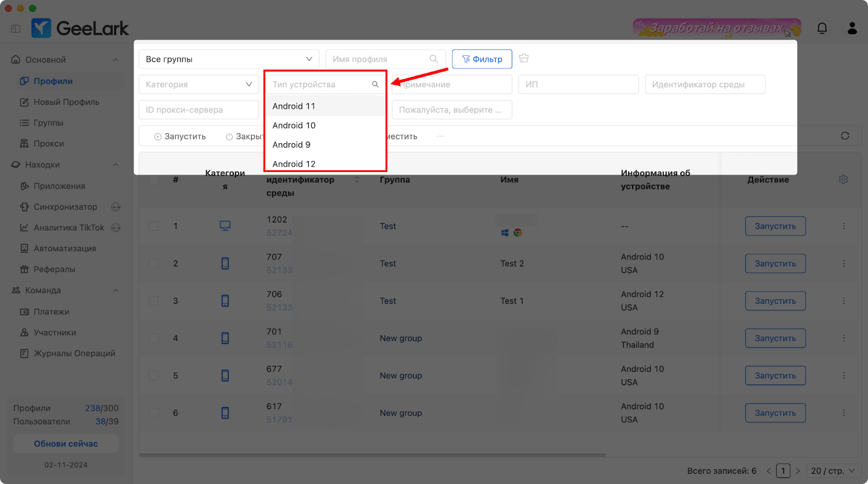This screenshot has height=484, width=868.
Task: Click the Фильтр button
Action: coord(482,59)
